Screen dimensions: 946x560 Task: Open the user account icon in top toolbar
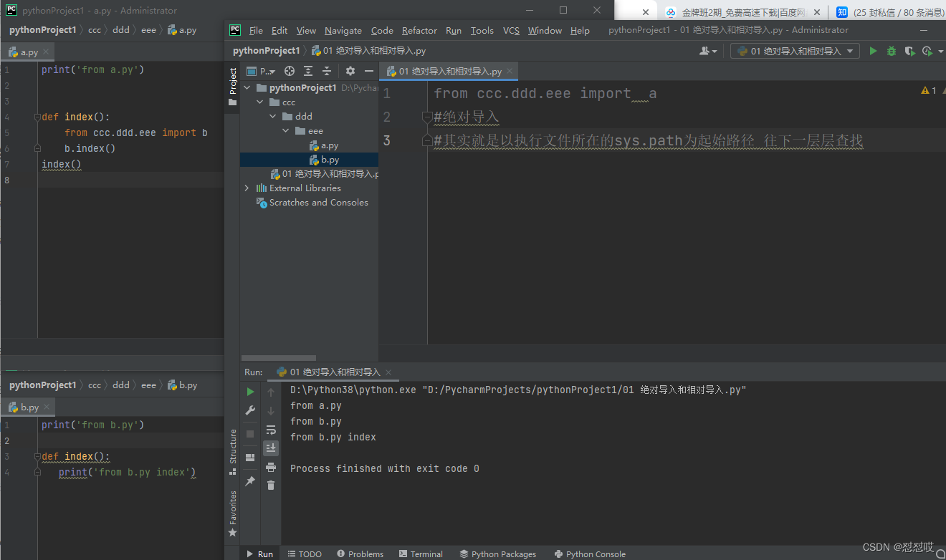[x=708, y=51]
